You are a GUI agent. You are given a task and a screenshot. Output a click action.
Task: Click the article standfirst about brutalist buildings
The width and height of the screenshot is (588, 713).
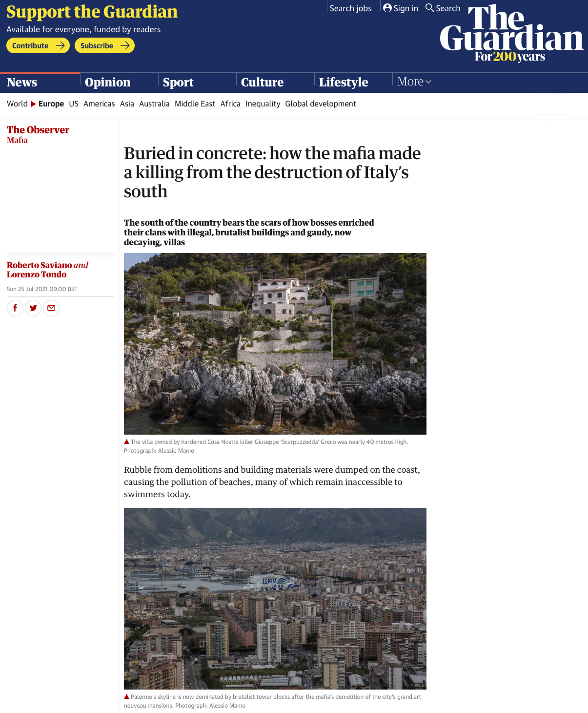point(249,232)
